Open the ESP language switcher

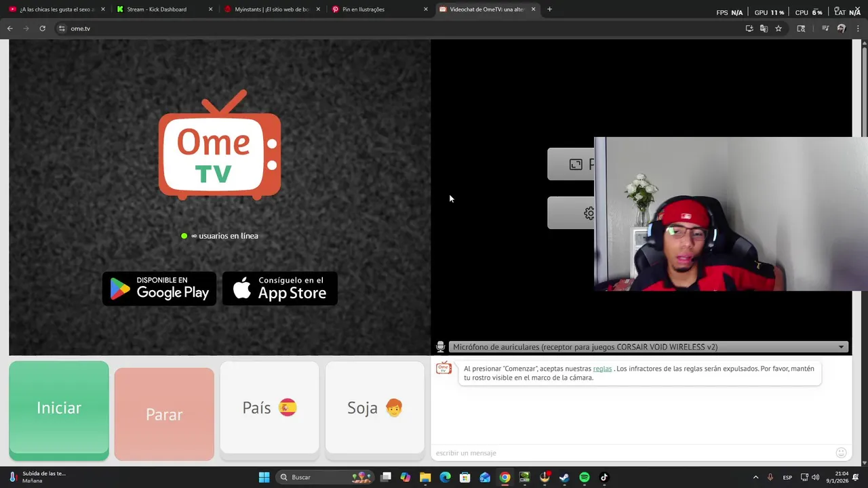[787, 477]
